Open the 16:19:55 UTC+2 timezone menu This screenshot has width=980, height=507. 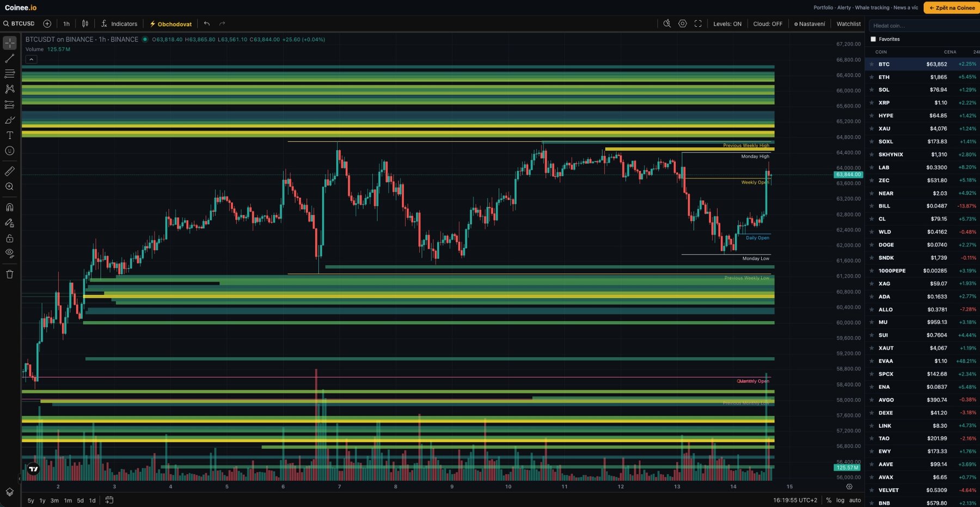795,500
